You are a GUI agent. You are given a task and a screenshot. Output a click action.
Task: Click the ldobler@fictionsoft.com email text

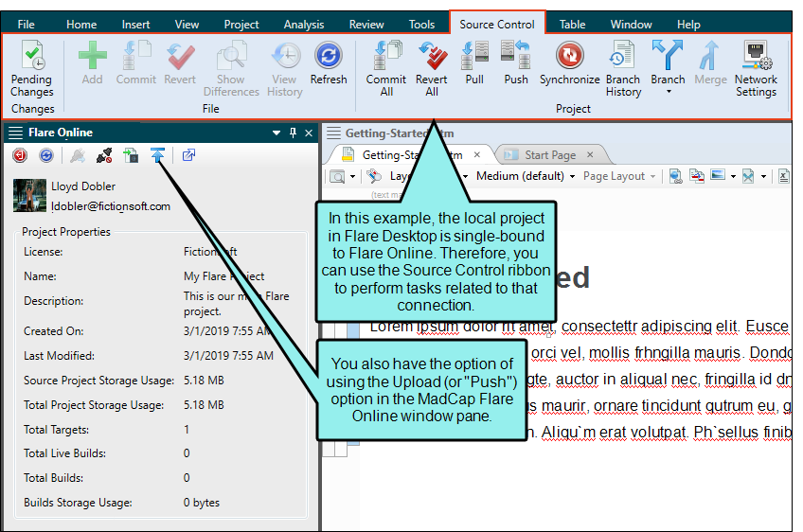pos(111,206)
